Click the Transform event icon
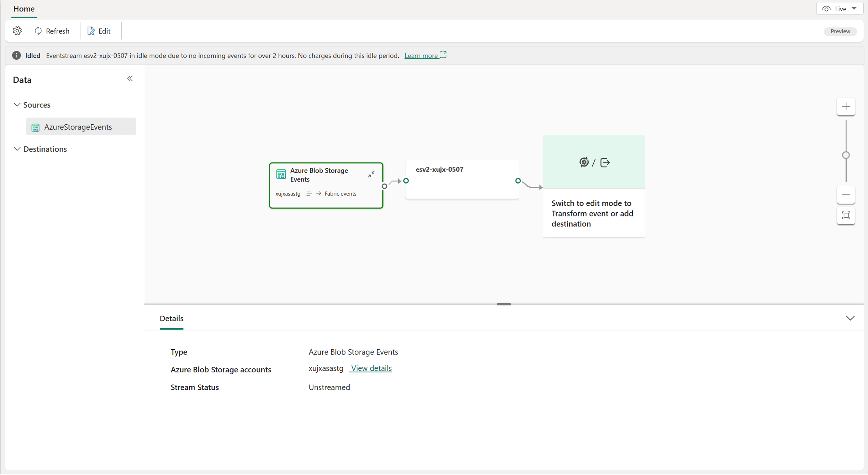This screenshot has width=868, height=475. (584, 163)
